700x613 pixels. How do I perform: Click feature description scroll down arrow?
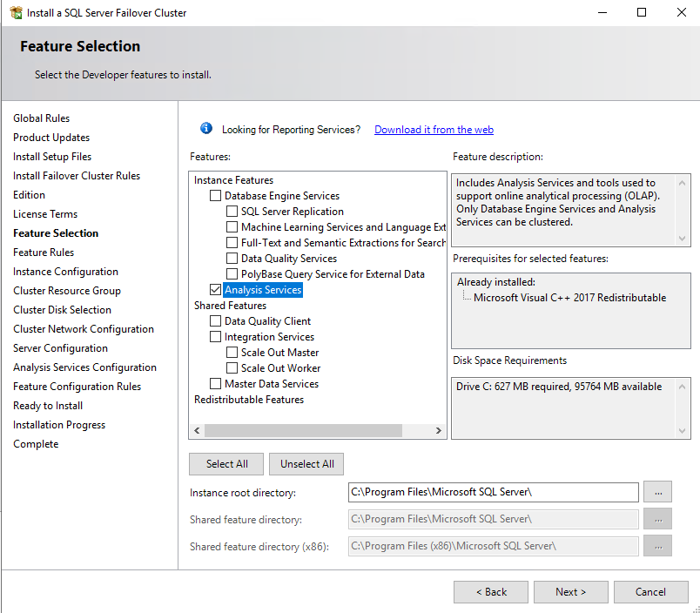682,238
